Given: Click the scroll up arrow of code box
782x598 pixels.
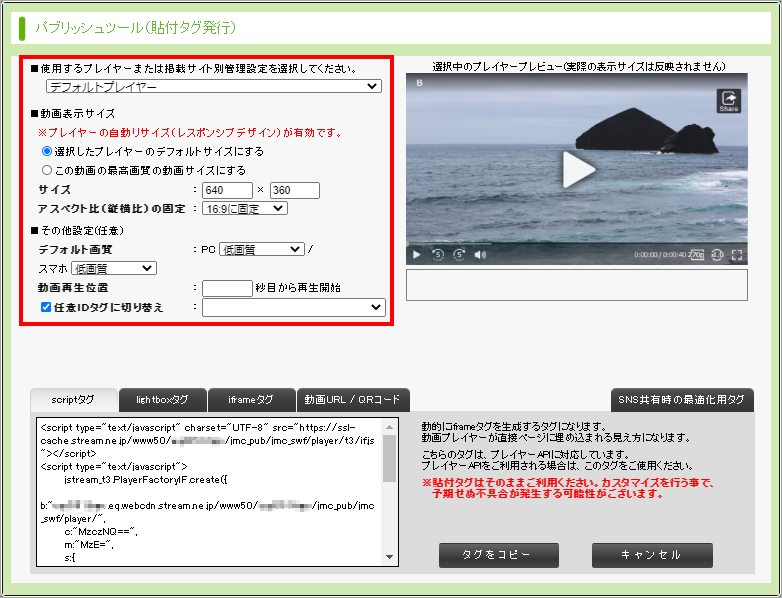Looking at the screenshot, I should tap(390, 427).
